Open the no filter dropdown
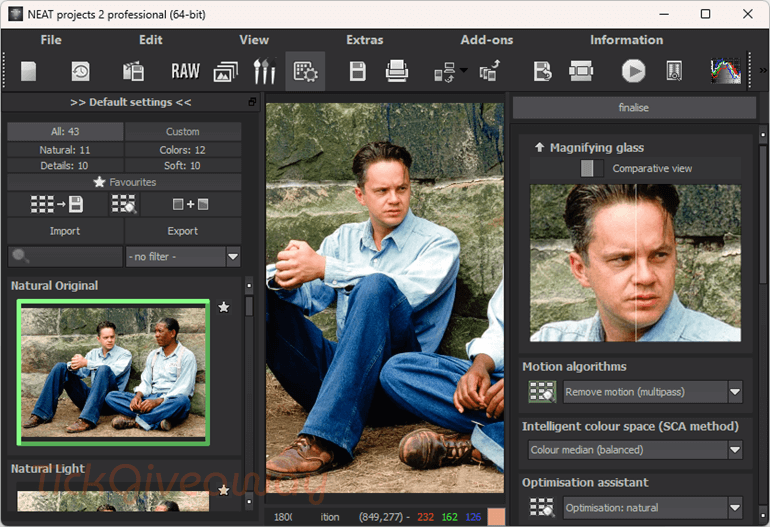 click(183, 256)
